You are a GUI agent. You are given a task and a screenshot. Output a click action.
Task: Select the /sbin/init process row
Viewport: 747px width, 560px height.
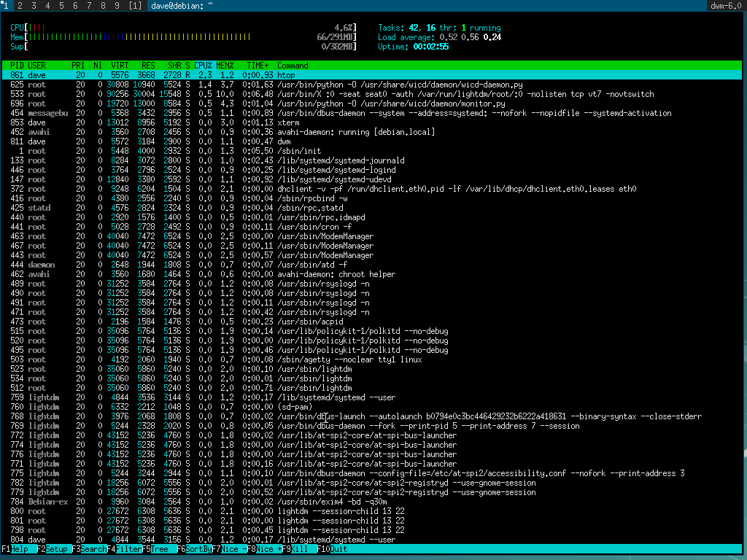point(292,151)
